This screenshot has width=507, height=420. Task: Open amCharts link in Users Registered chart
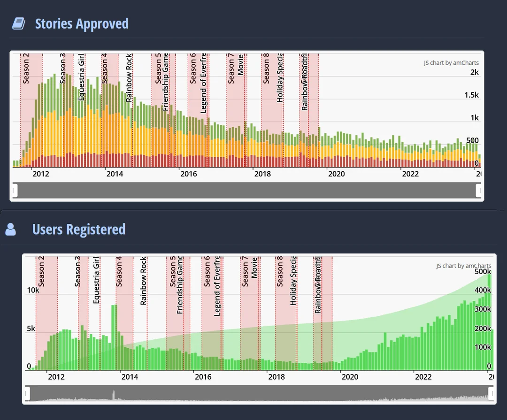pyautogui.click(x=463, y=266)
